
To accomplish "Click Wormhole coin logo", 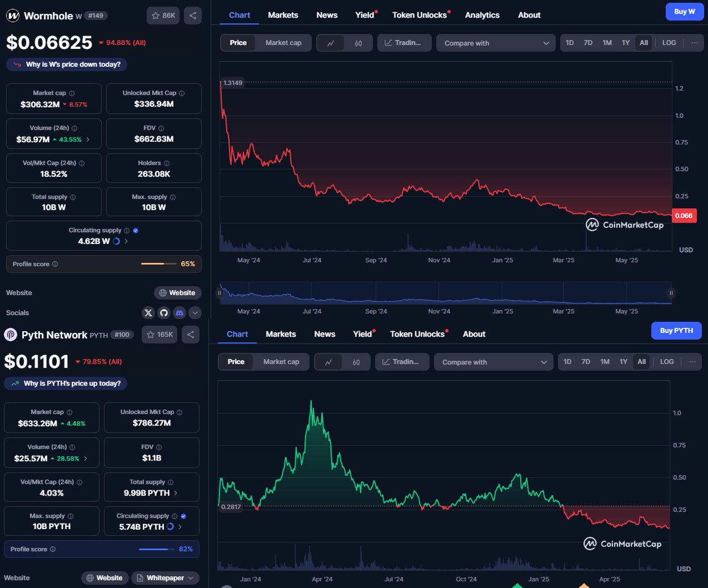I will [13, 16].
